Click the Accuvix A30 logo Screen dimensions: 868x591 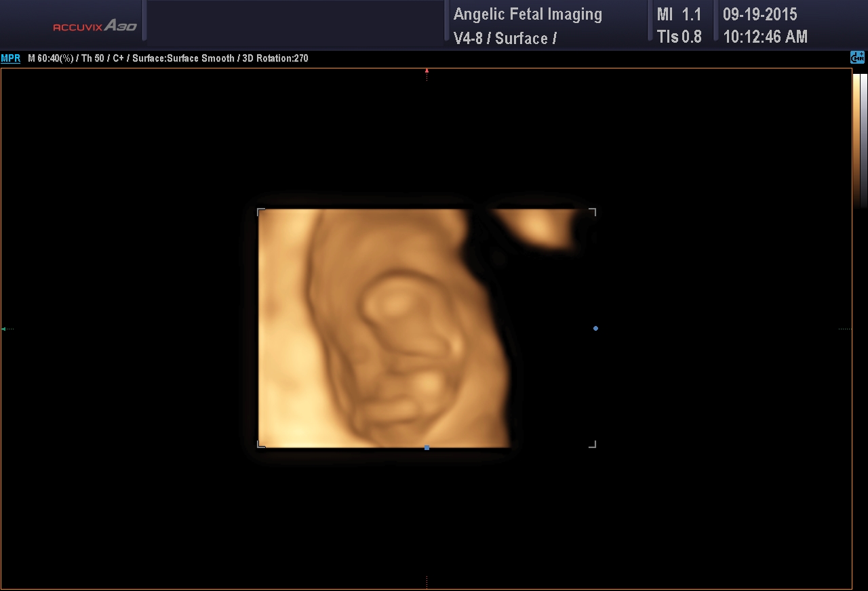(95, 26)
